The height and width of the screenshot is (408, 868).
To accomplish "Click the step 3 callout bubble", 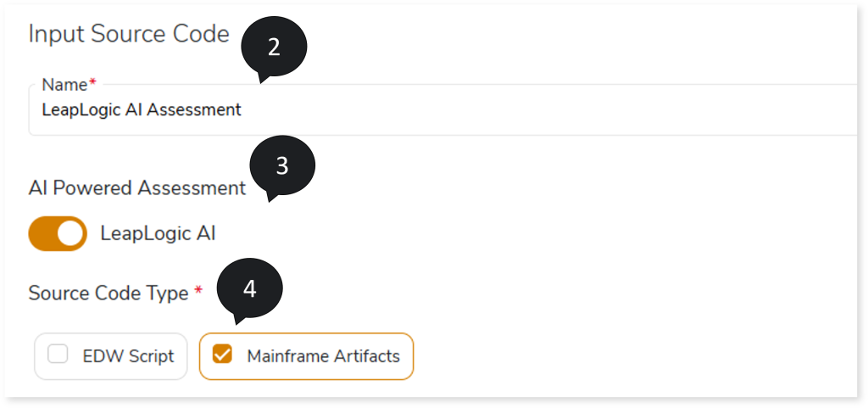I will (282, 167).
